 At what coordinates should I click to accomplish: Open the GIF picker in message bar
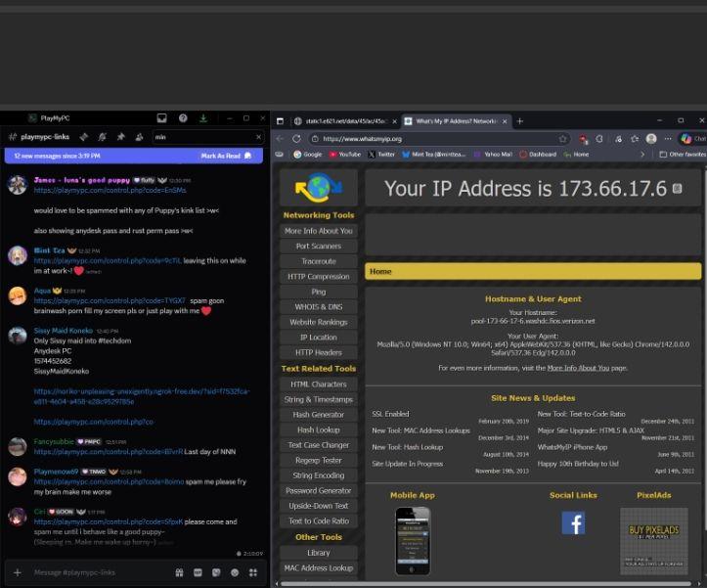198,572
